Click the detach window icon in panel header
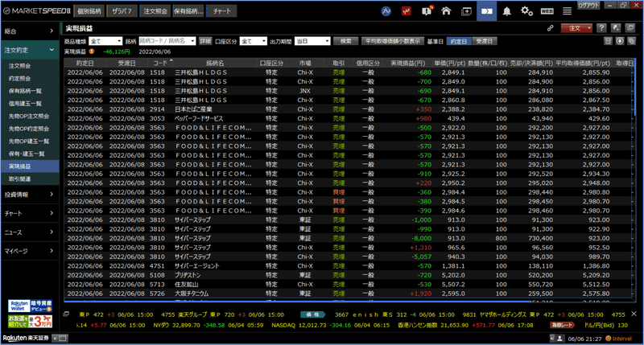The image size is (644, 345). pyautogui.click(x=630, y=28)
